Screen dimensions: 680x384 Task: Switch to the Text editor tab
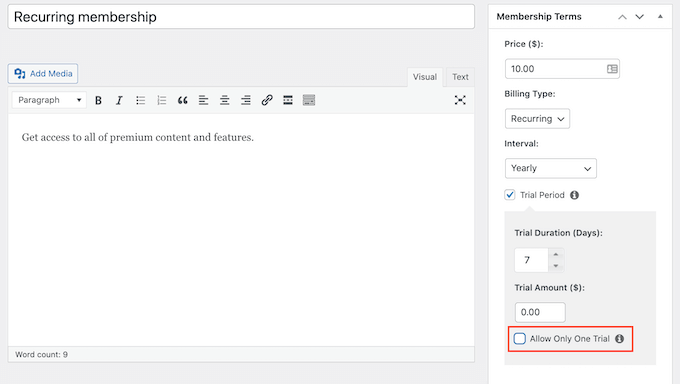click(460, 77)
